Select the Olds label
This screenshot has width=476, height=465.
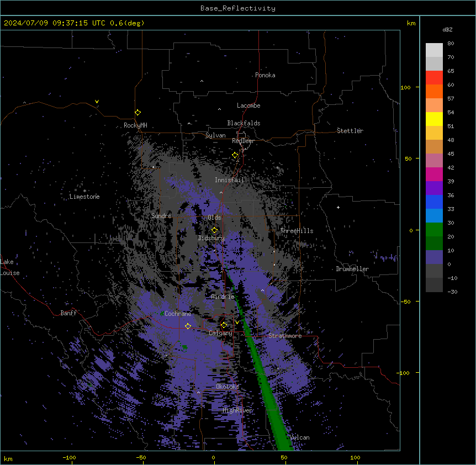[x=214, y=218]
